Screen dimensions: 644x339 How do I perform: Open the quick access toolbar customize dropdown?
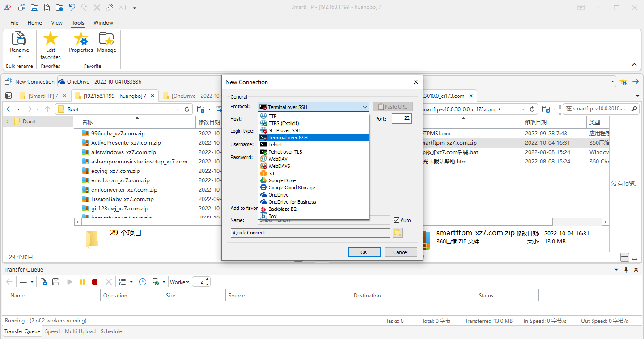pyautogui.click(x=135, y=8)
